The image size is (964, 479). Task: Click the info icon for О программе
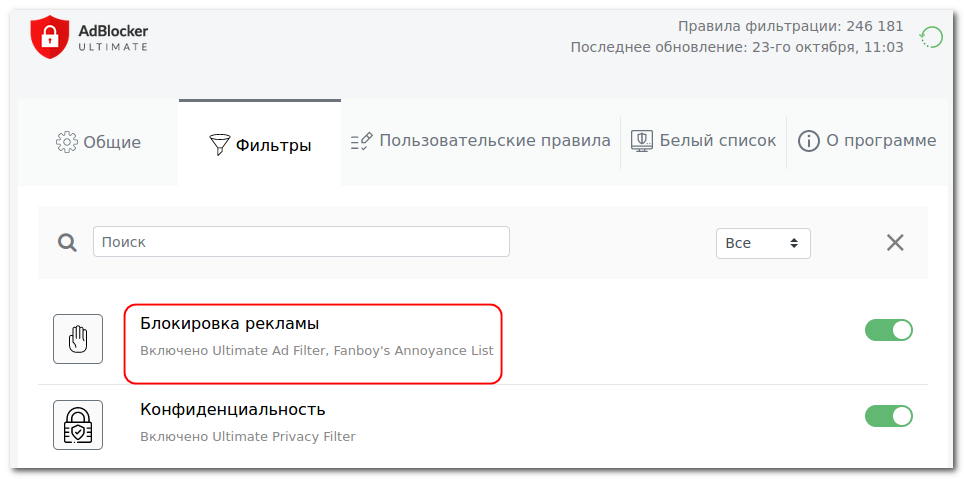coord(808,141)
